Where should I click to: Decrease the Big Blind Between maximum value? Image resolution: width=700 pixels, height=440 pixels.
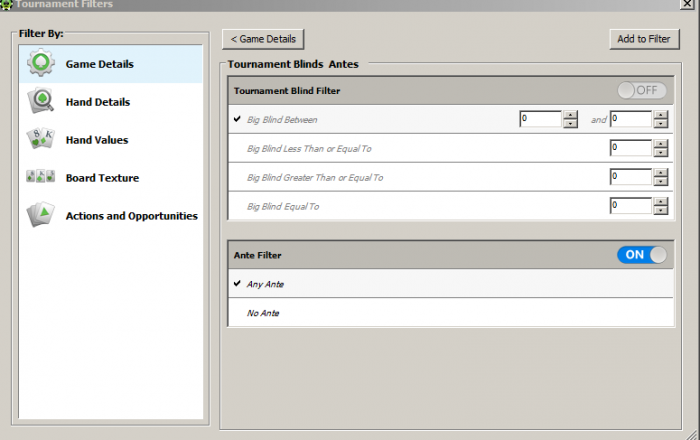(x=661, y=123)
